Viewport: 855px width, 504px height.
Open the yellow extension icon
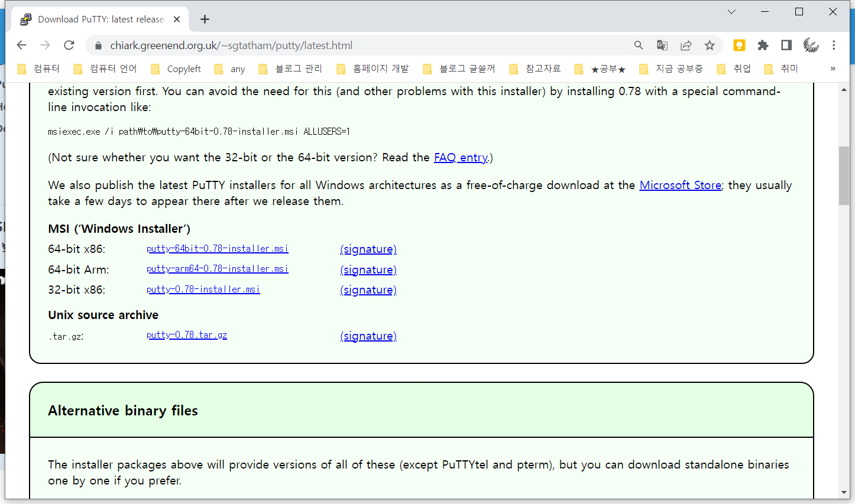coord(739,45)
